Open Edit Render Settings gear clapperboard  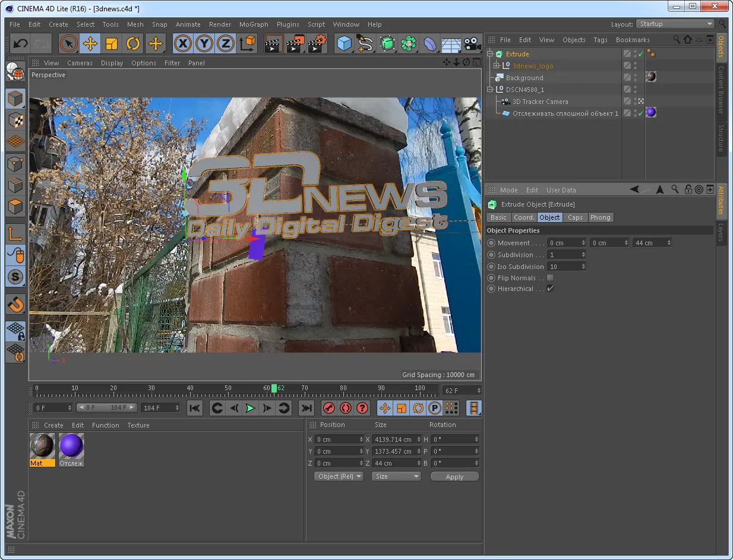coord(318,43)
